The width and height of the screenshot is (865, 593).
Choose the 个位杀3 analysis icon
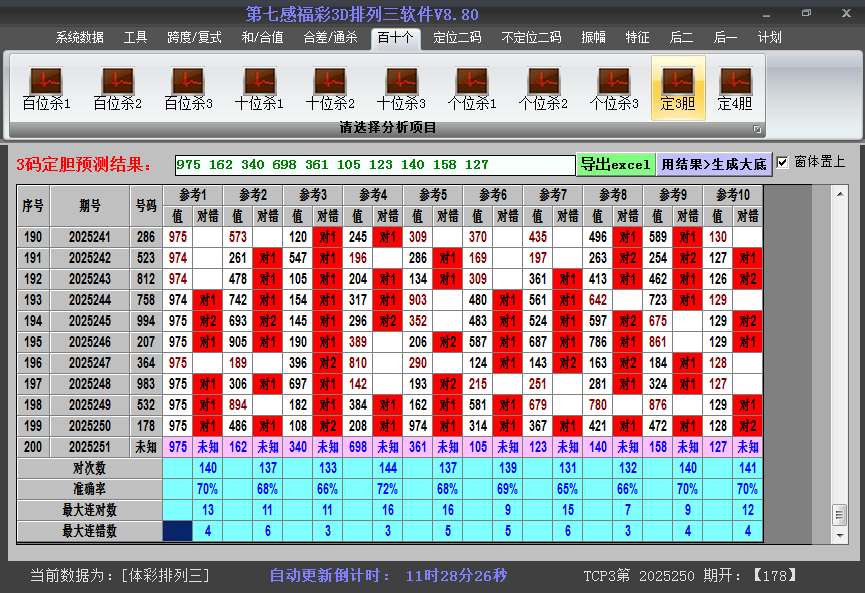point(614,89)
